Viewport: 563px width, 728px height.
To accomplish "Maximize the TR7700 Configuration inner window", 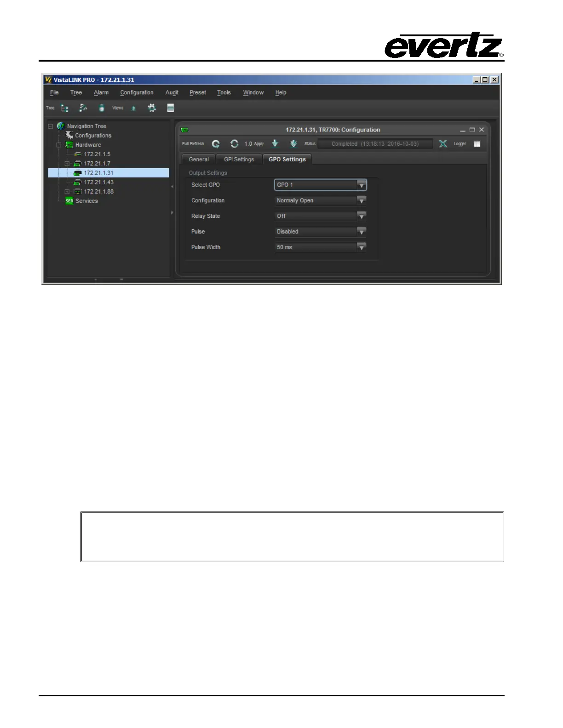I will point(472,130).
